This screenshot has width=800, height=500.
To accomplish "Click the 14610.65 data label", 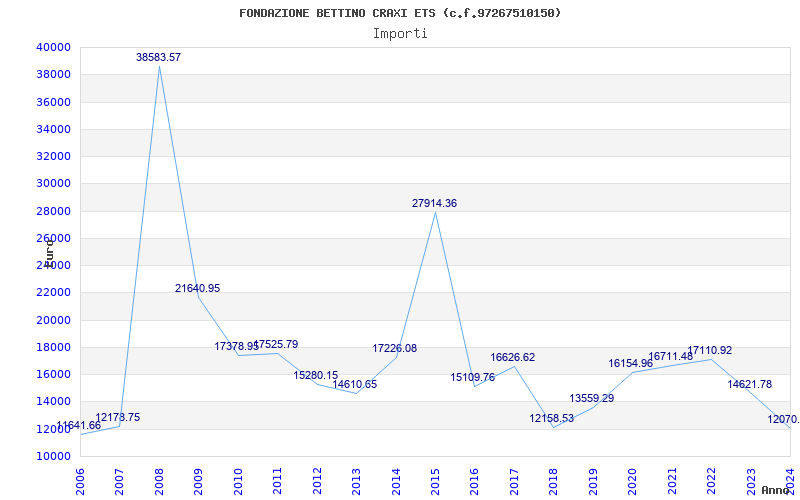I will point(355,385).
